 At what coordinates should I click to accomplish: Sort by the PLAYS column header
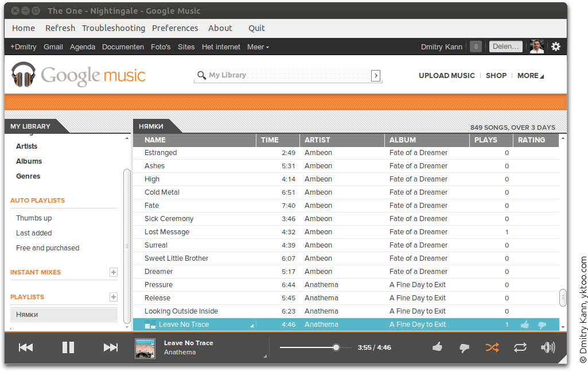(x=491, y=140)
